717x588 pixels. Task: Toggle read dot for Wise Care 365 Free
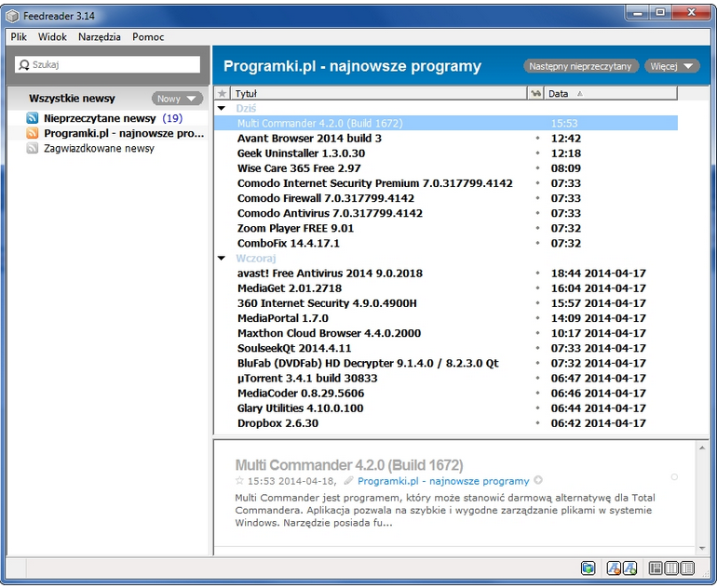pos(538,168)
